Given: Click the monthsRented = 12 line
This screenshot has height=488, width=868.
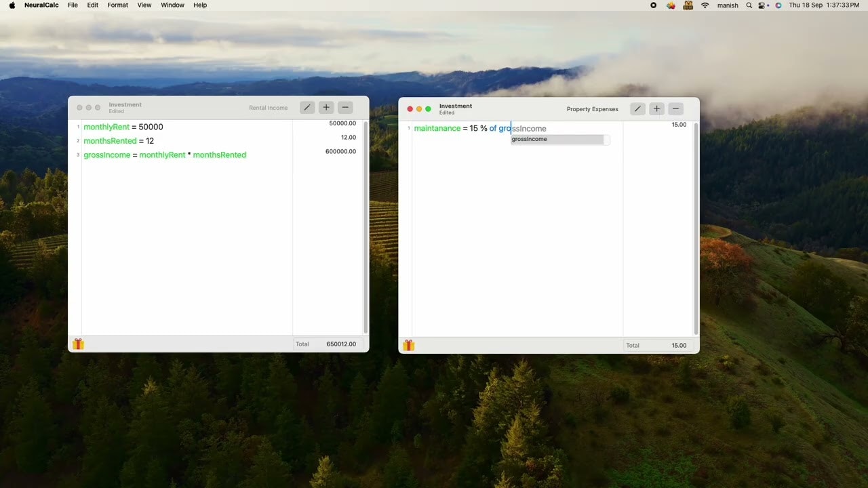Looking at the screenshot, I should tap(119, 141).
